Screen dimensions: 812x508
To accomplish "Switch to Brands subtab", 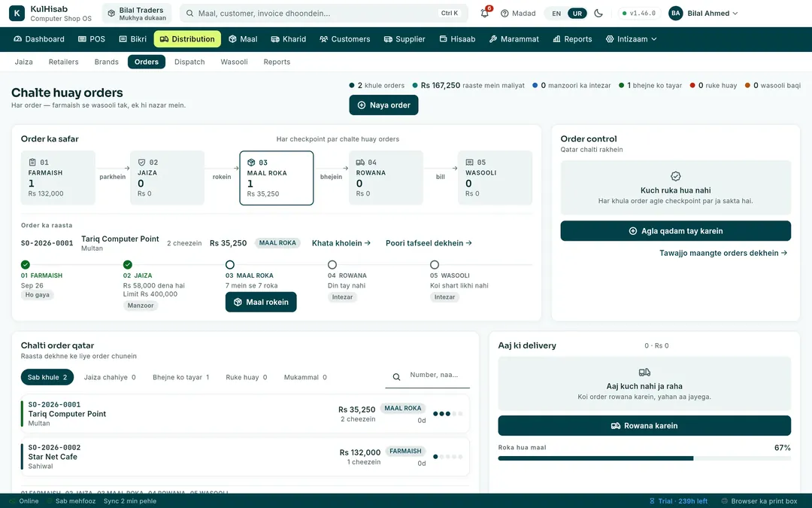I will [x=107, y=62].
